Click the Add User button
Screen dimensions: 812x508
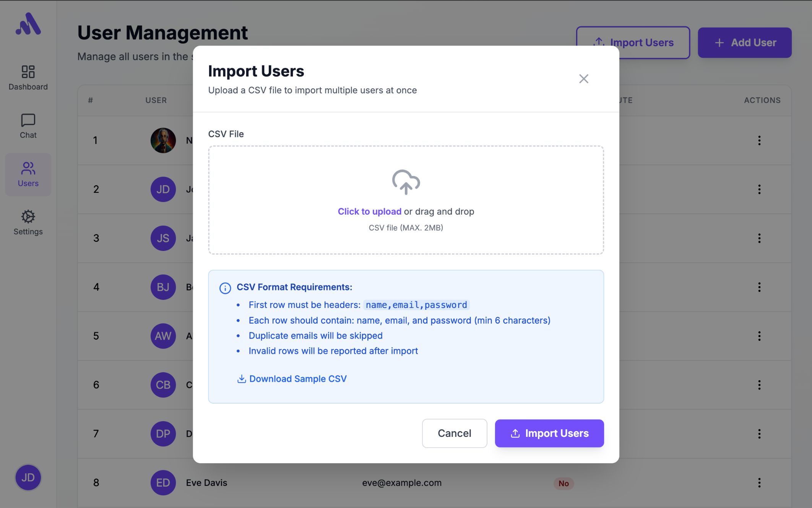[x=744, y=42]
